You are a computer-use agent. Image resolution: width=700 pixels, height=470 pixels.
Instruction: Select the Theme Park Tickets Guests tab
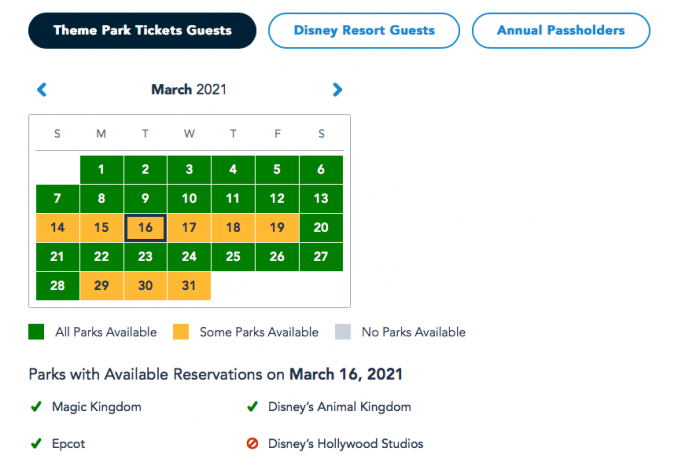coord(142,30)
